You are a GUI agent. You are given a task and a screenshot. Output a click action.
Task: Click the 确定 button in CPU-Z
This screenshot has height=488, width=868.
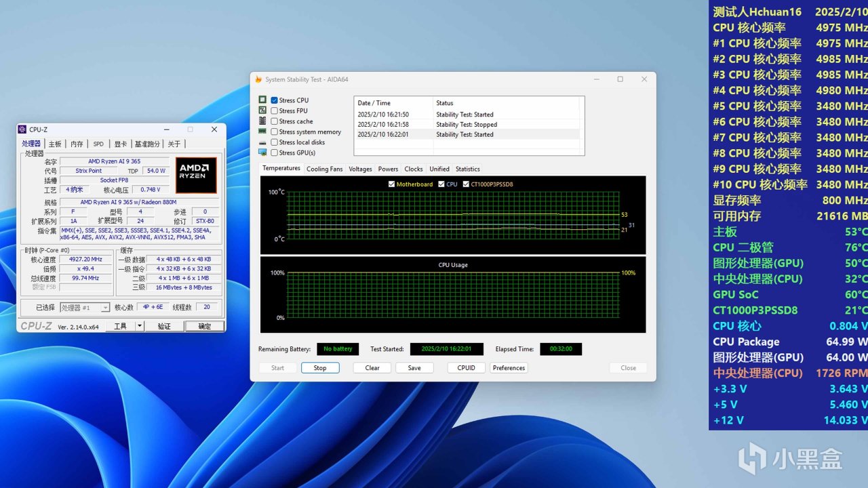pyautogui.click(x=205, y=326)
